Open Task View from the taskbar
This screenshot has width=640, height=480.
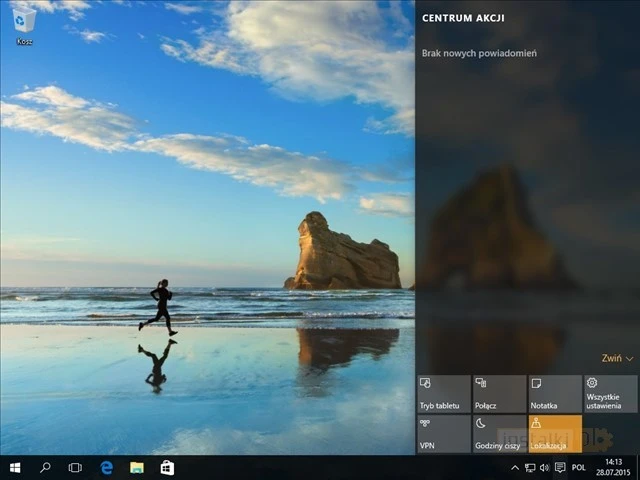[75, 467]
